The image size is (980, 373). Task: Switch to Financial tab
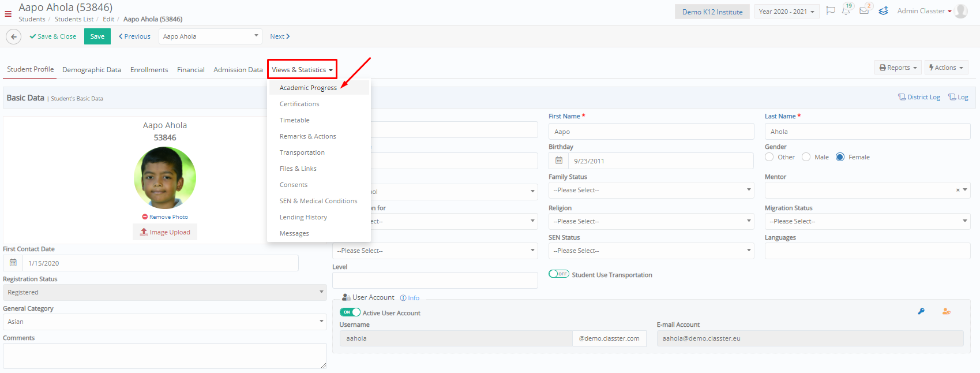point(191,70)
